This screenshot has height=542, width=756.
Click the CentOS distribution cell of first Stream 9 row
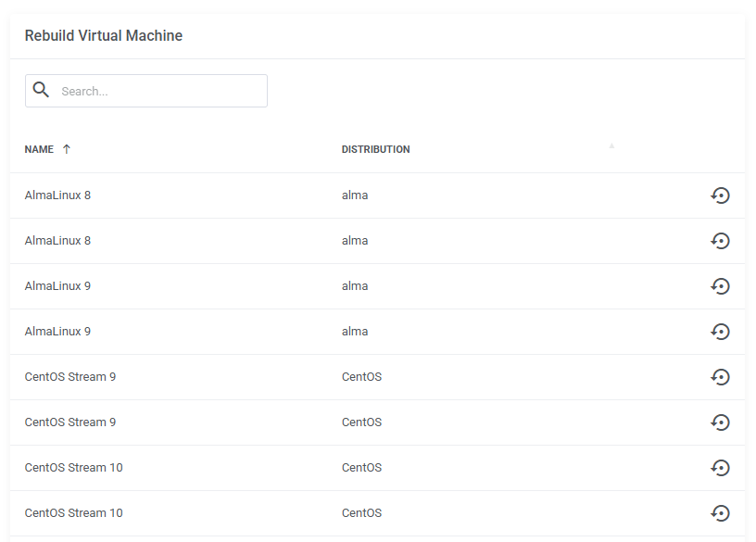tap(361, 376)
